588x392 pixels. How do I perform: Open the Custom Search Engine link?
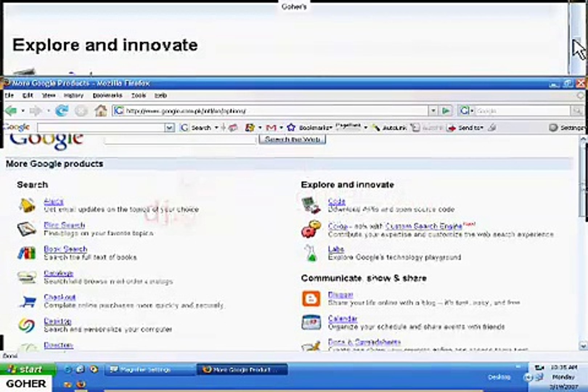click(424, 226)
